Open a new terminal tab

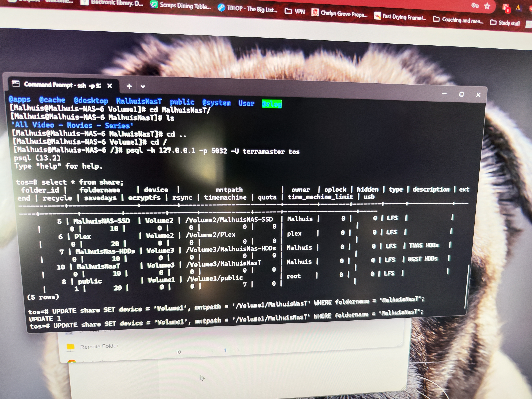[129, 86]
